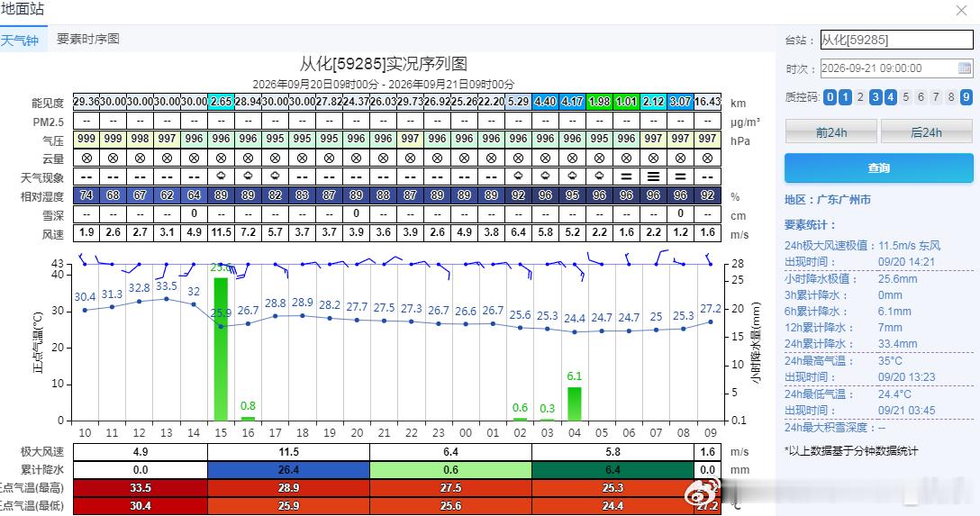Click the 台站 input field showing 从化[59285]
980x516 pixels.
click(896, 40)
